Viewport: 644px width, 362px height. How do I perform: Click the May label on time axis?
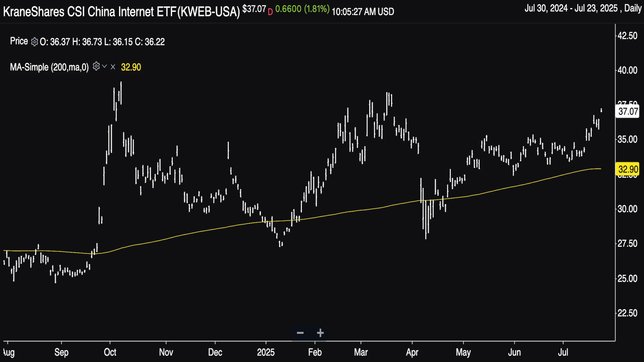(x=463, y=352)
